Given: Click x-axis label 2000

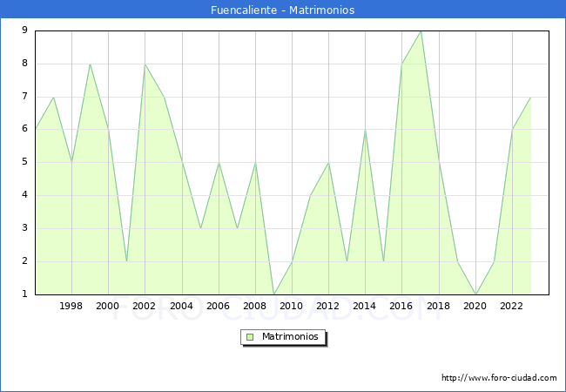Looking at the screenshot, I should 108,306.
